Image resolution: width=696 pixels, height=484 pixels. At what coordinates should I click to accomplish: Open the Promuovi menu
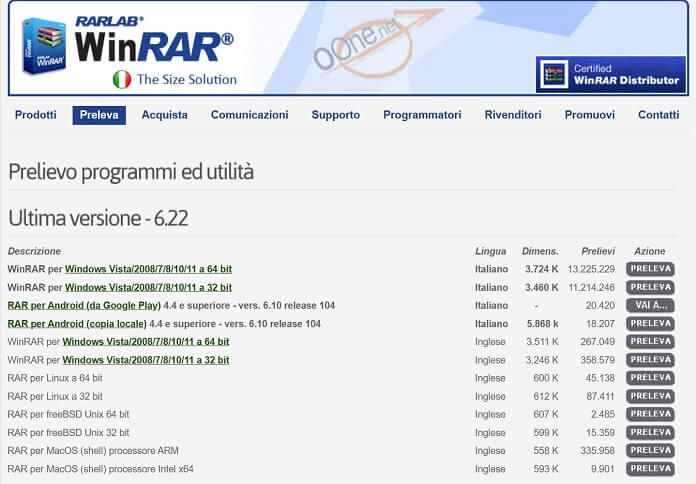point(589,115)
